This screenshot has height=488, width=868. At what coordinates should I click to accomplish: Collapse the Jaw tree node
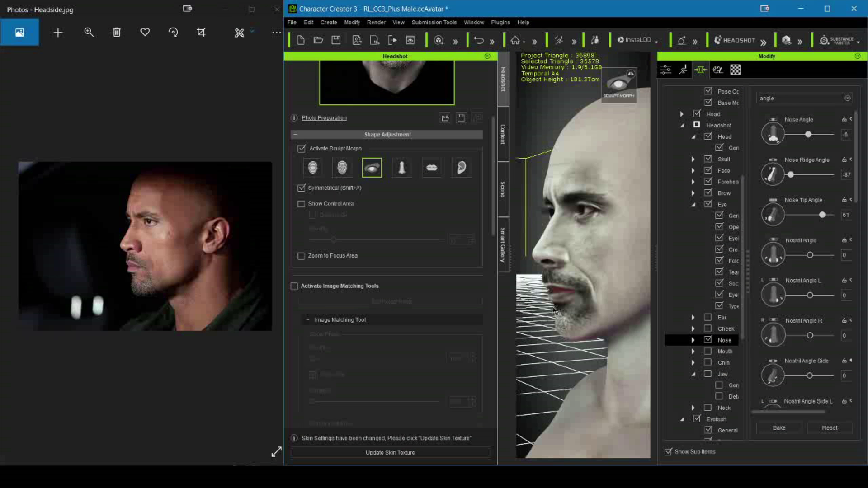693,374
